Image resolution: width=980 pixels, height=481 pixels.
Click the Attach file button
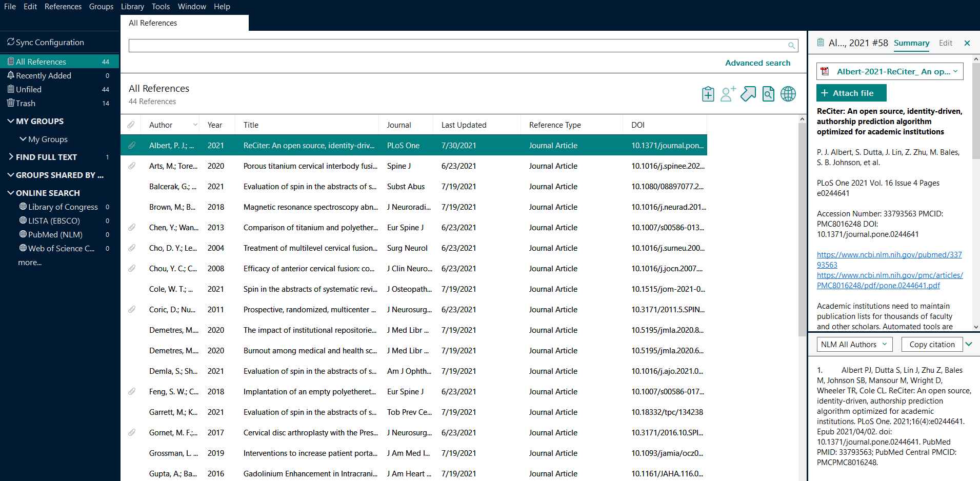[x=851, y=93]
